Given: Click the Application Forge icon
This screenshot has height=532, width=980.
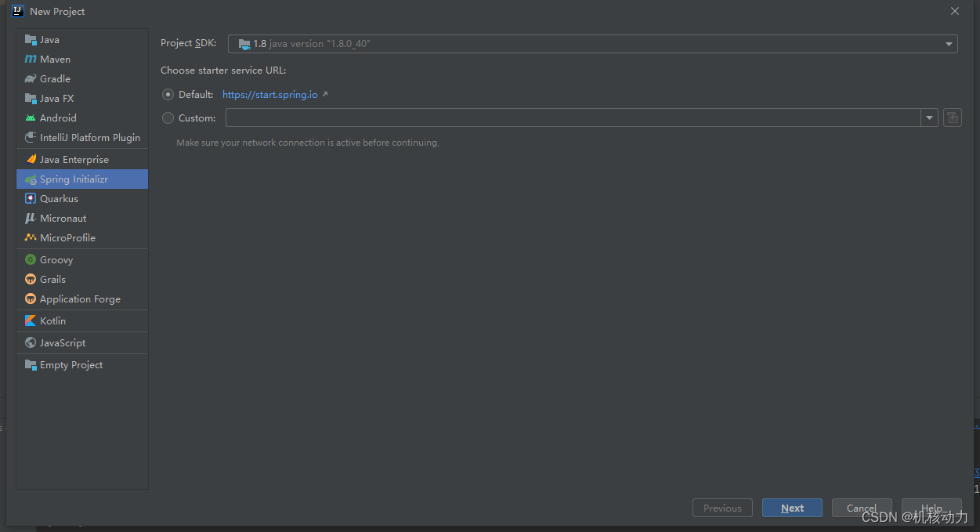Looking at the screenshot, I should point(31,299).
